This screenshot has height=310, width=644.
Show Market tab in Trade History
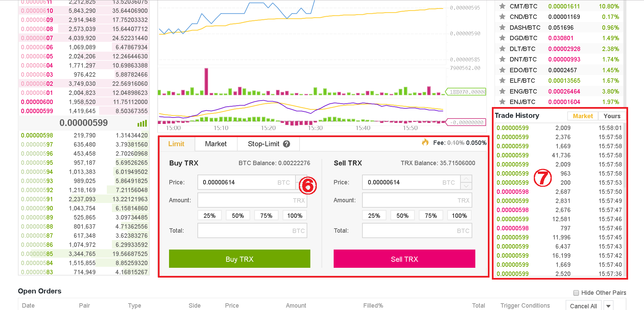[x=583, y=116]
